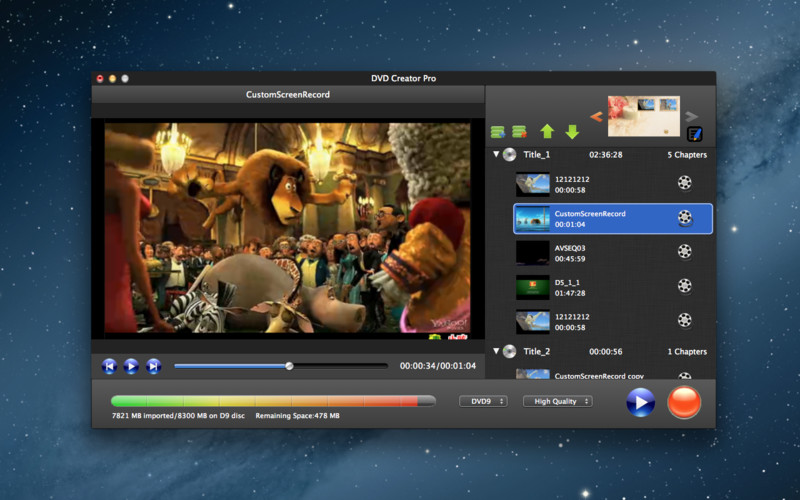800x500 pixels.
Task: Minimize the DVD Creator Pro window
Action: click(x=112, y=78)
